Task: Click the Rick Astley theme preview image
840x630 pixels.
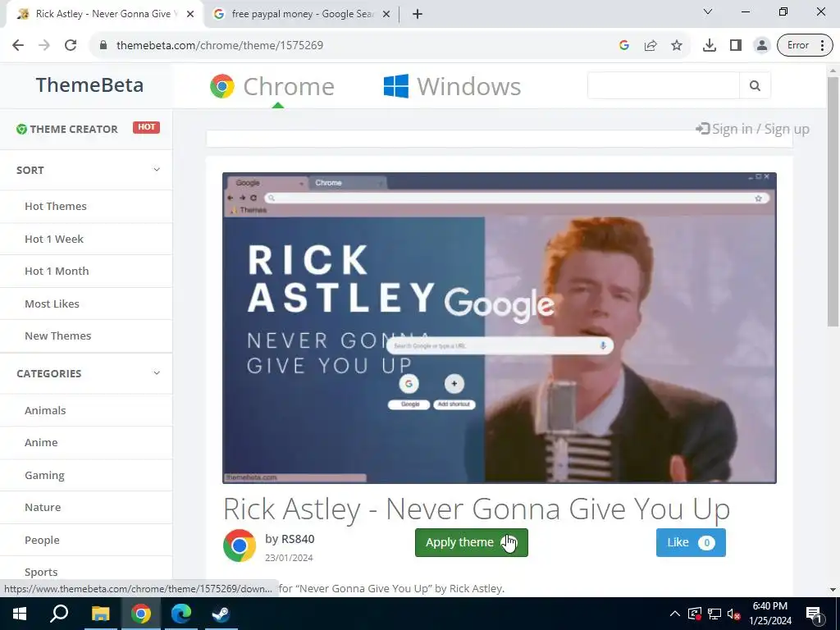Action: pyautogui.click(x=500, y=328)
